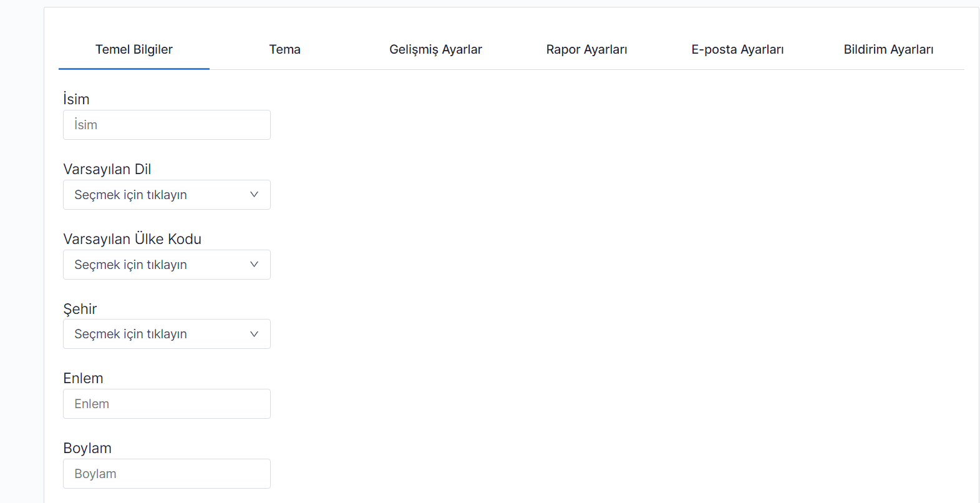Open the E-posta Ayarları tab
The image size is (980, 503).
(x=737, y=49)
